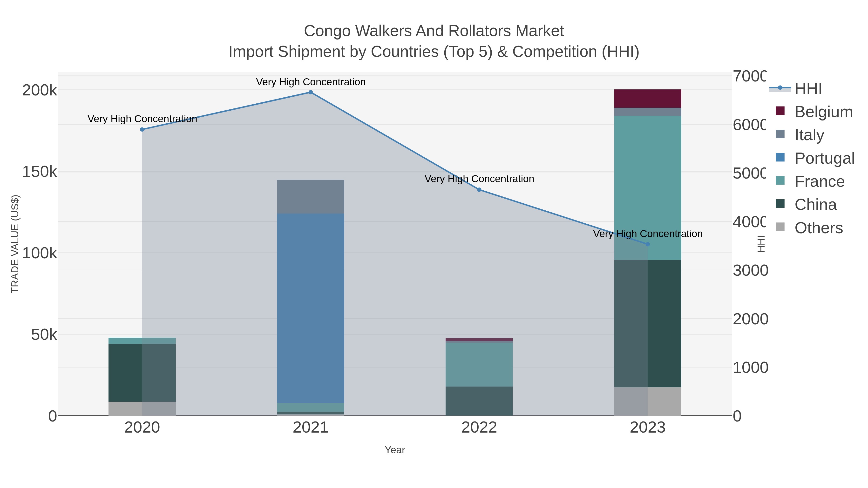Click the HHI line marker for 2021
This screenshot has width=868, height=488.
(x=311, y=92)
